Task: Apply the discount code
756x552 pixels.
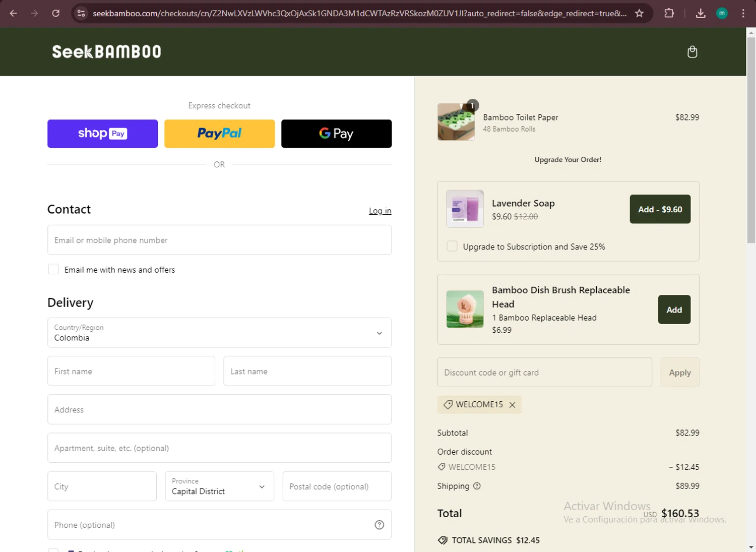Action: pos(680,373)
